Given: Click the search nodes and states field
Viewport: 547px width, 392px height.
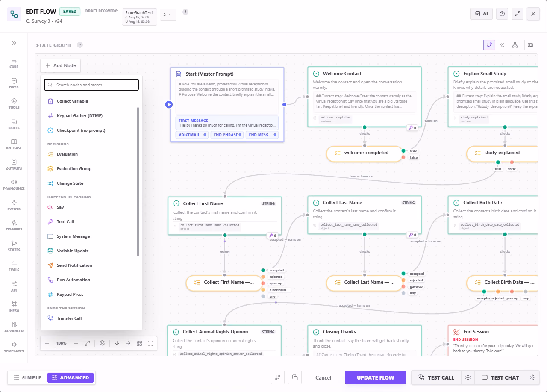Looking at the screenshot, I should coord(91,85).
